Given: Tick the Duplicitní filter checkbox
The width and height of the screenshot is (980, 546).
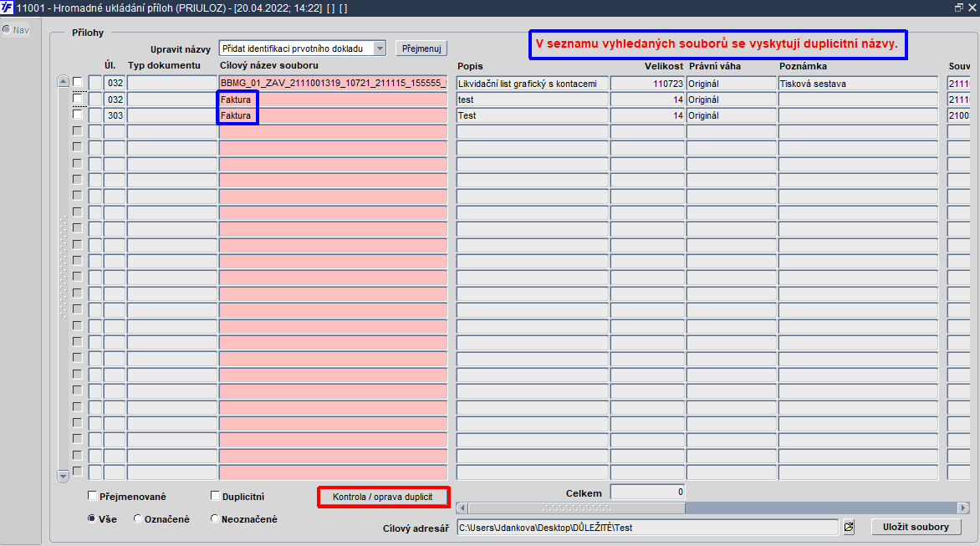Looking at the screenshot, I should (216, 496).
